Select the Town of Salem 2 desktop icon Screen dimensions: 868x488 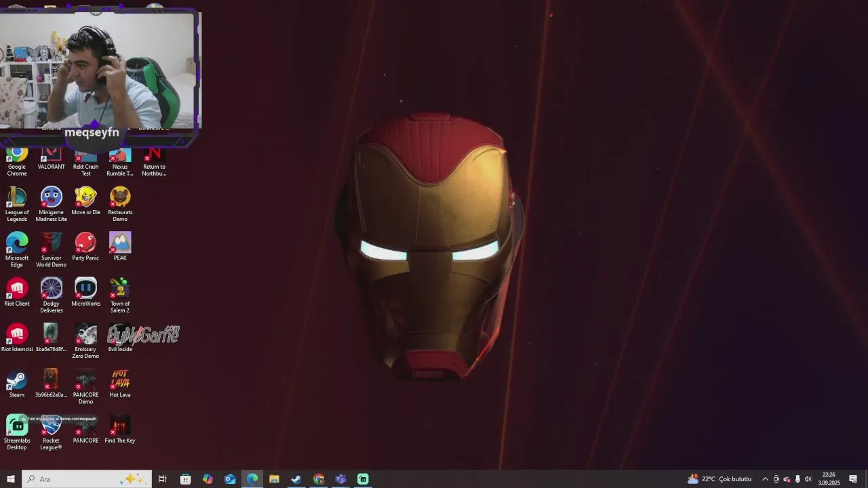[x=120, y=296]
